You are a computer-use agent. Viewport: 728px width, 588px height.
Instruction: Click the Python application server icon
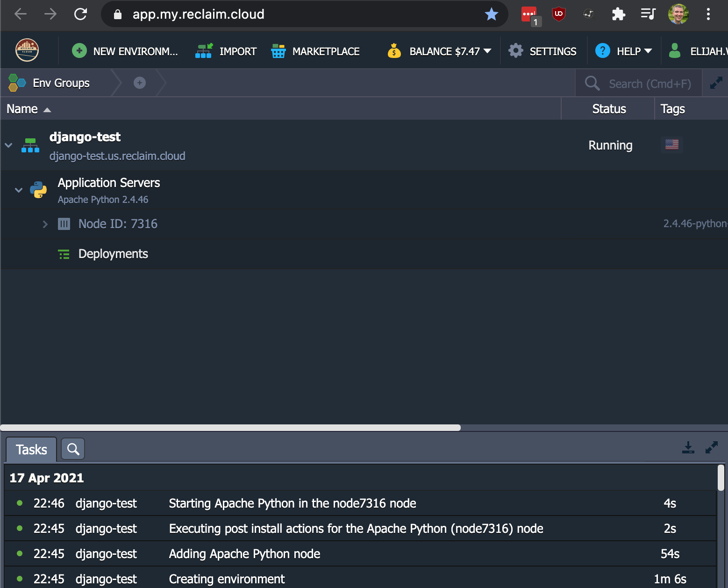(x=38, y=190)
